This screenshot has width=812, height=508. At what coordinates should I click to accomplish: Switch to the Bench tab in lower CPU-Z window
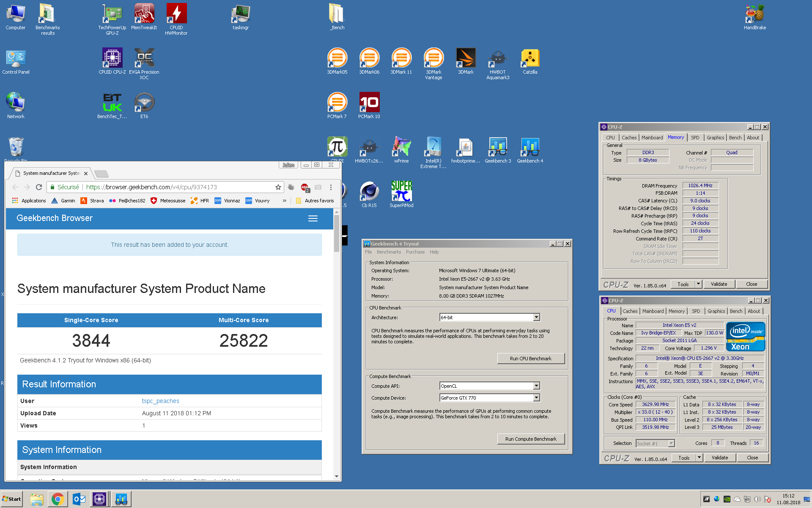click(x=736, y=311)
